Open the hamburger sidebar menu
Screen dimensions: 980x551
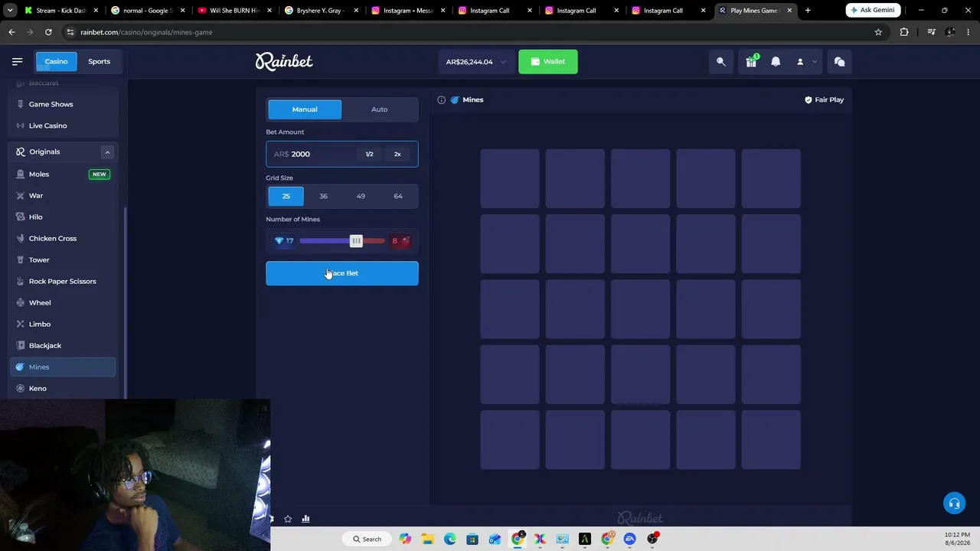pos(17,61)
